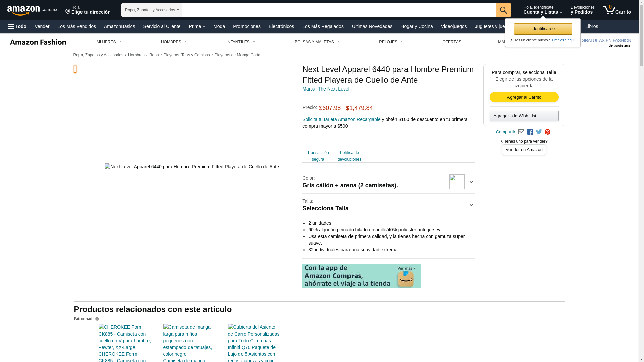
Task: Go to Videojuegos in navigation bar
Action: click(x=453, y=26)
